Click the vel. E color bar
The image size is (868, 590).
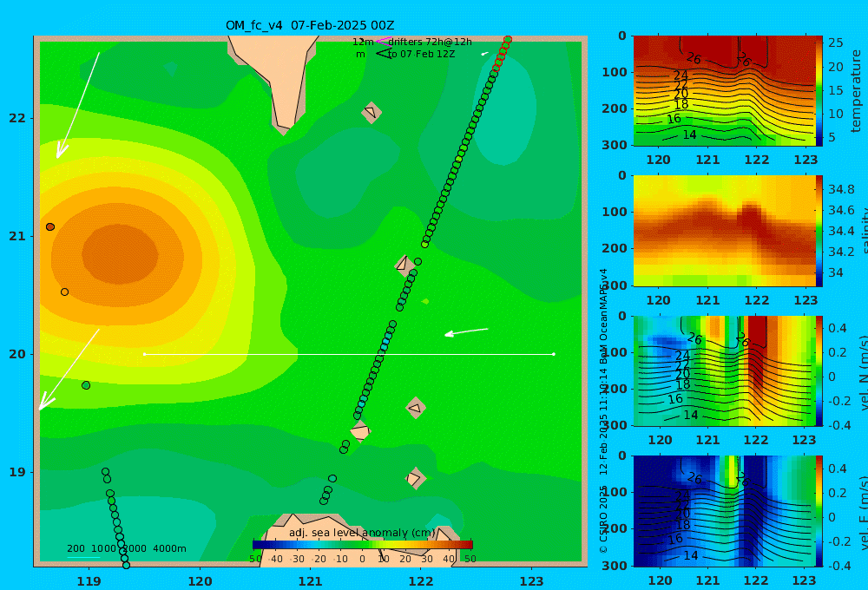coord(819,511)
